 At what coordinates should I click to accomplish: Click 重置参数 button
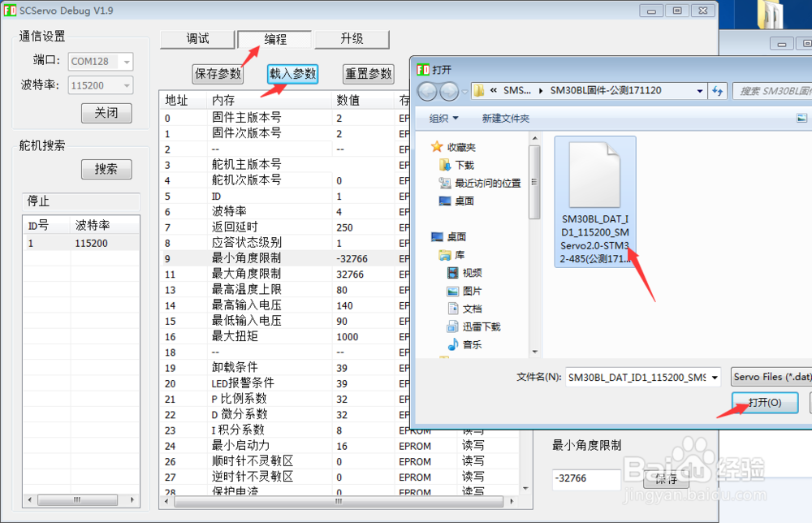click(368, 74)
